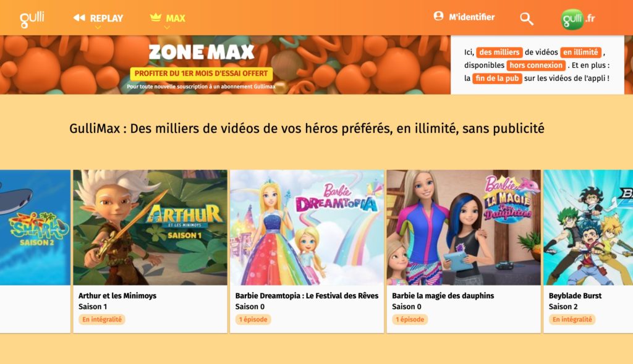Click the Max crown icon
633x364 pixels.
click(156, 17)
